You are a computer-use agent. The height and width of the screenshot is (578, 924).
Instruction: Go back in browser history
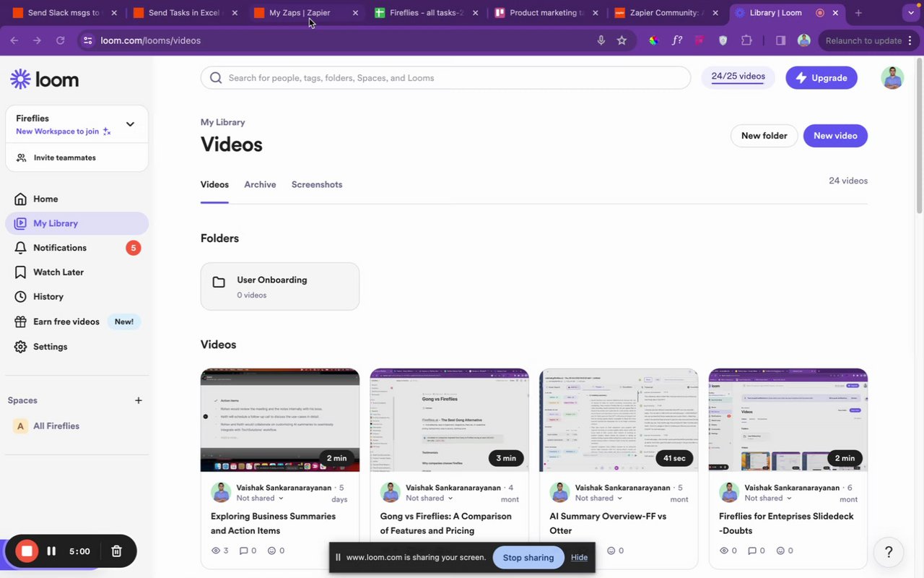pos(14,40)
